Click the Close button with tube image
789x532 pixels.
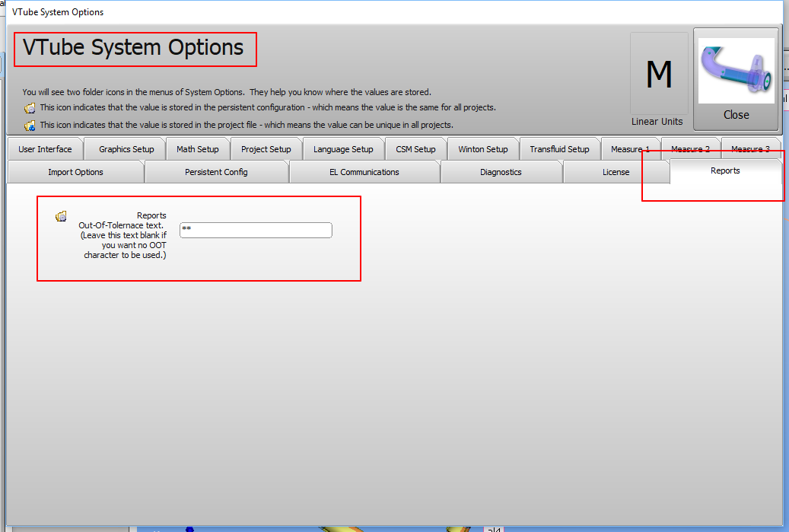coord(736,79)
